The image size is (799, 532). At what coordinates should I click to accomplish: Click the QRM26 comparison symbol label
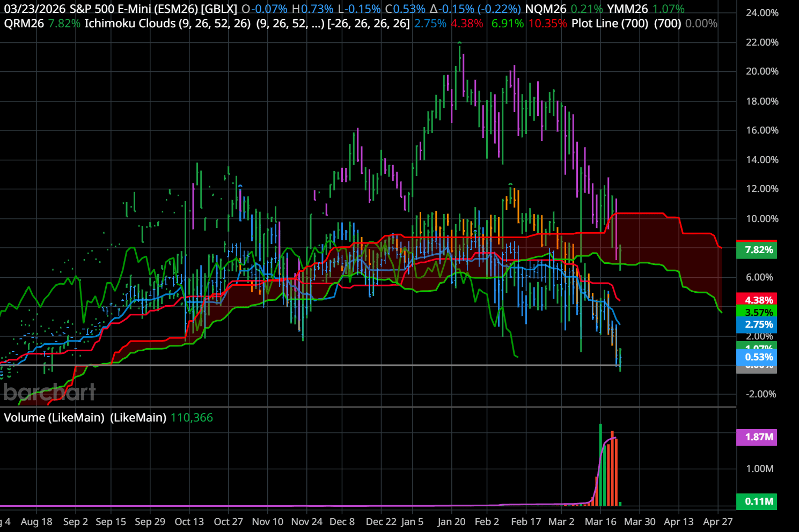tap(24, 24)
